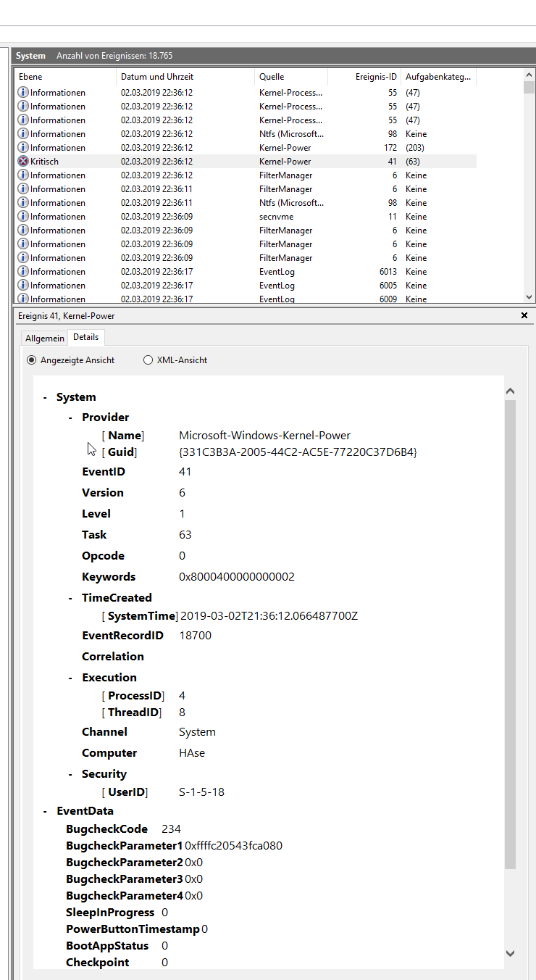The image size is (536, 980).
Task: Click the Correlation label
Action: pos(113,657)
